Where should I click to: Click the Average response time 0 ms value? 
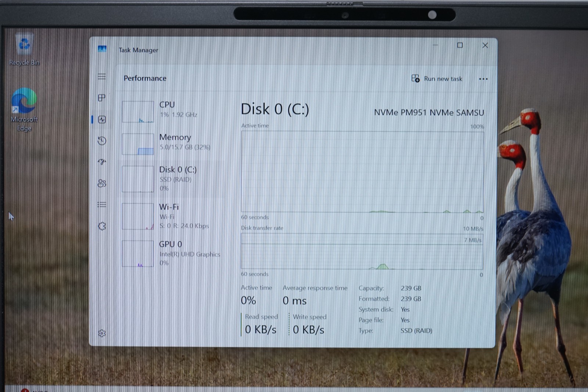tap(294, 301)
